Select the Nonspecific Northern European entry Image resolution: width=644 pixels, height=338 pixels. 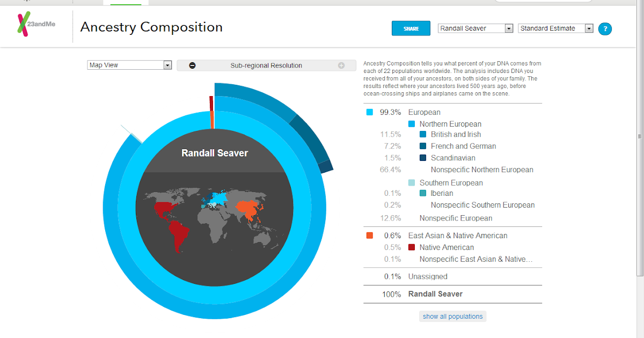[482, 170]
